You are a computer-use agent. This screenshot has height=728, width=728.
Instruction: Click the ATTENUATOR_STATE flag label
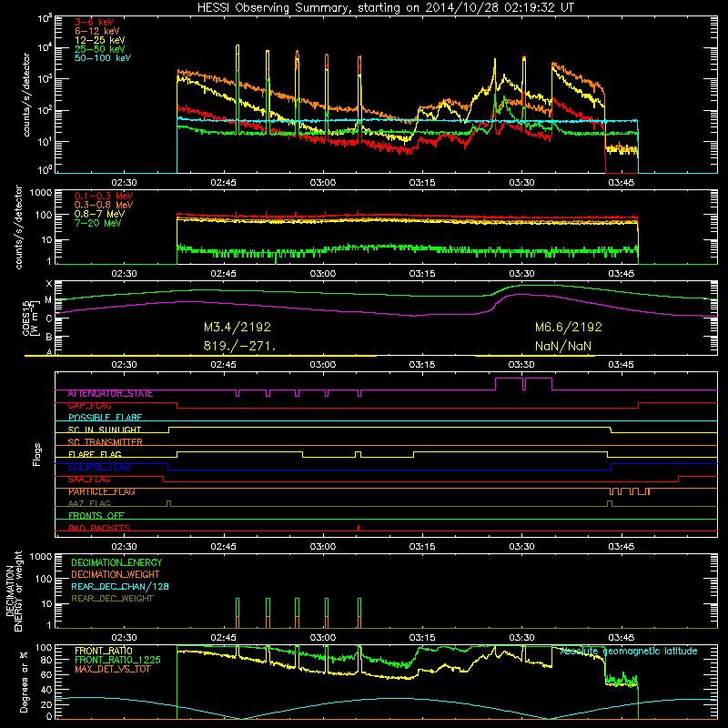110,394
